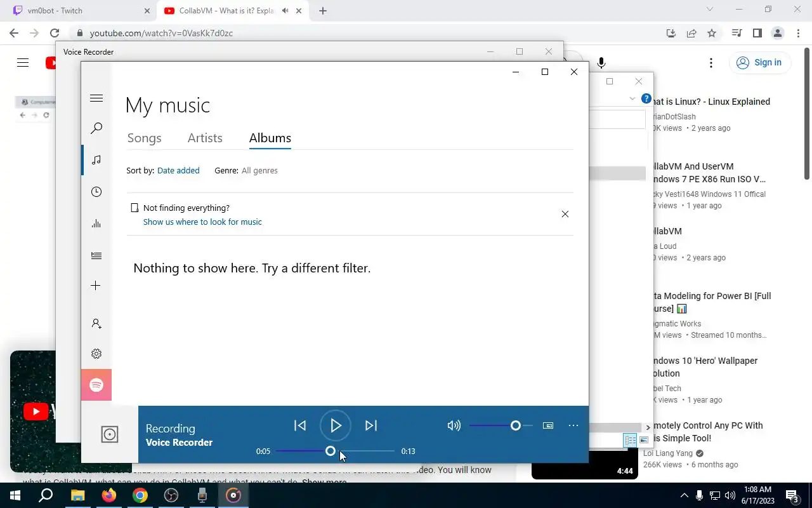Click the album art disc icon
This screenshot has width=812, height=508.
(110, 434)
